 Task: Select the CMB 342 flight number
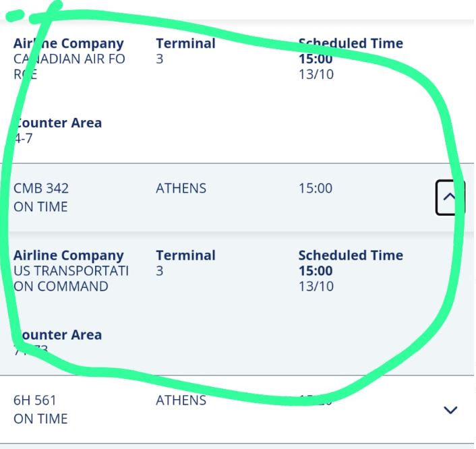pyautogui.click(x=41, y=188)
